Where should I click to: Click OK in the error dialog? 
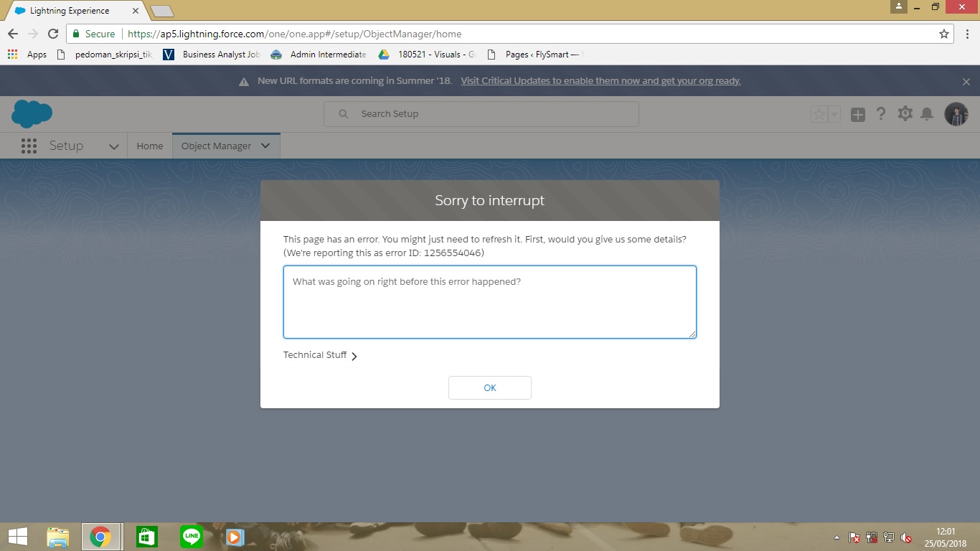[490, 387]
